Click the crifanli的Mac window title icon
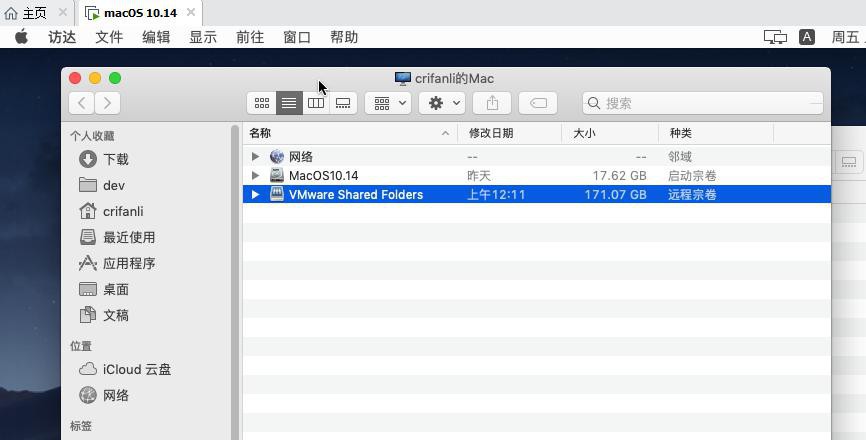The width and height of the screenshot is (866, 440). (403, 78)
